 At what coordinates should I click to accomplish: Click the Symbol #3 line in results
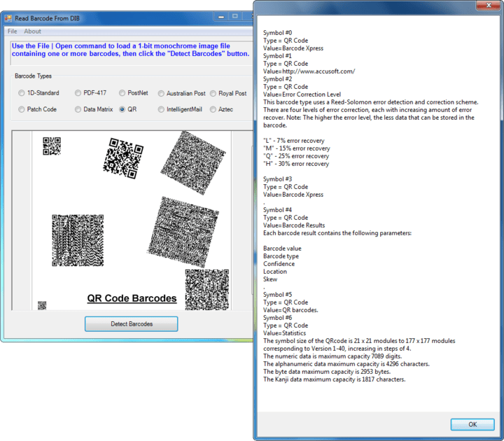pos(277,179)
